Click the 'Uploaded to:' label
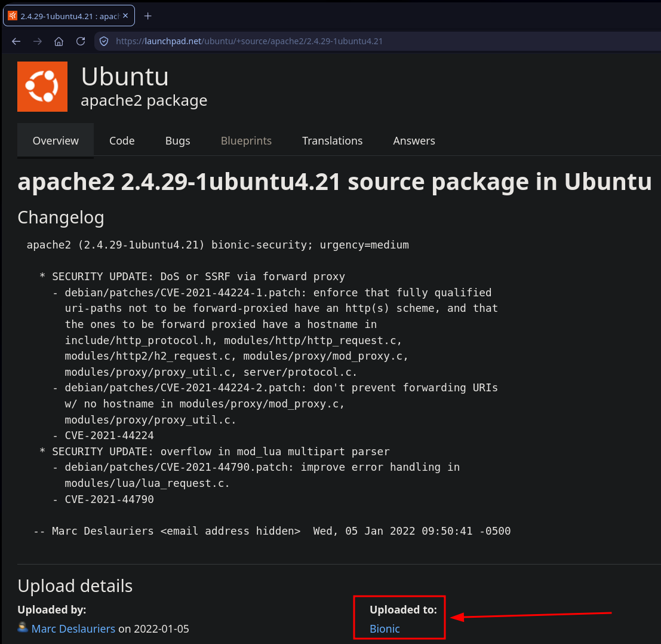 pyautogui.click(x=404, y=609)
